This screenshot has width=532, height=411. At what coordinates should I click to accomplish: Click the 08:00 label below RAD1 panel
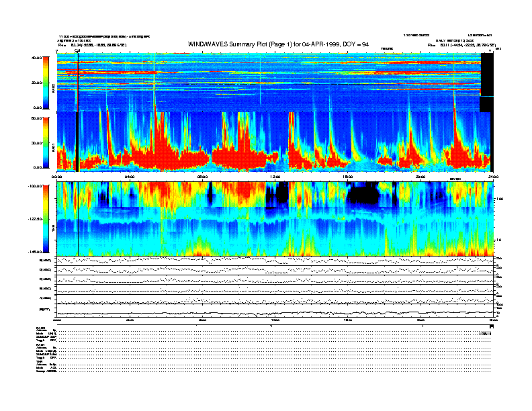coord(202,177)
